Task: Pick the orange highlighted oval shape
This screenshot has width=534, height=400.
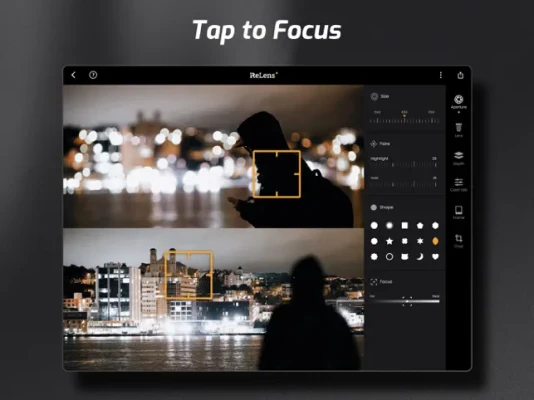Action: point(435,241)
